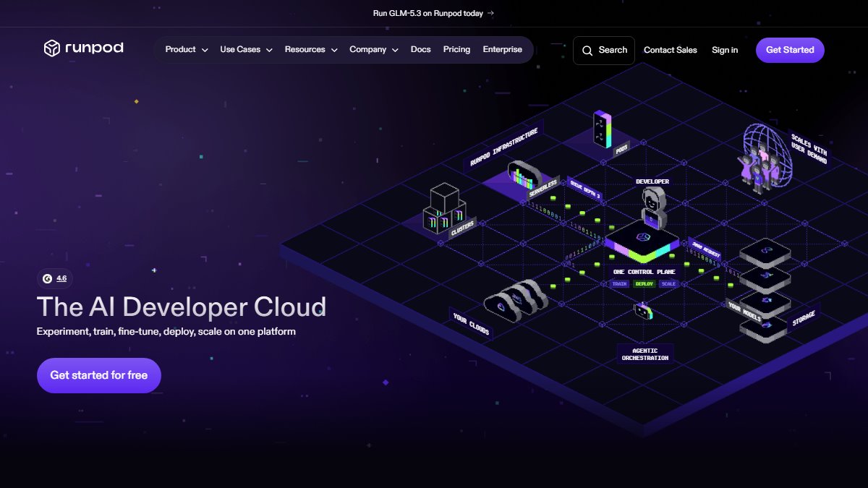Click the STORAGE label

(804, 319)
